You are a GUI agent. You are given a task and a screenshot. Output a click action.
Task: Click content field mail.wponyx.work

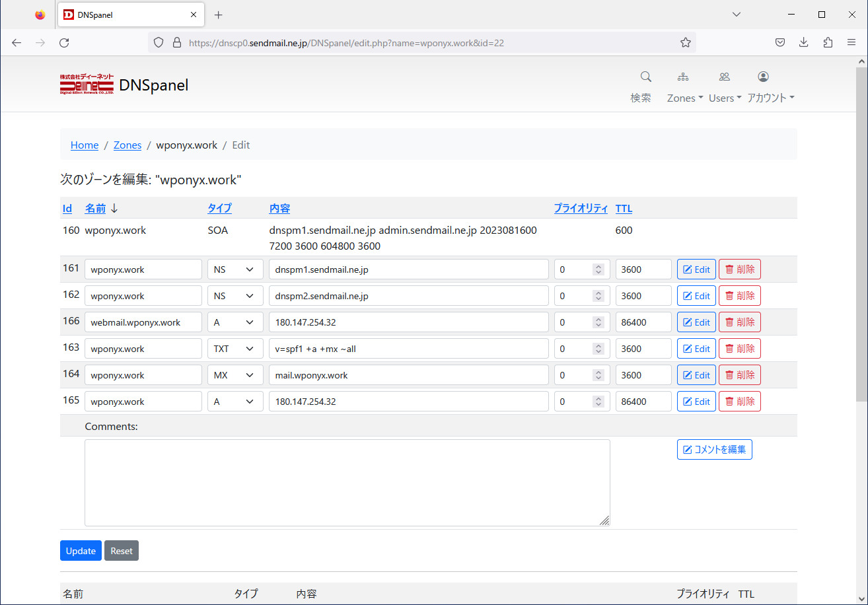pos(409,375)
